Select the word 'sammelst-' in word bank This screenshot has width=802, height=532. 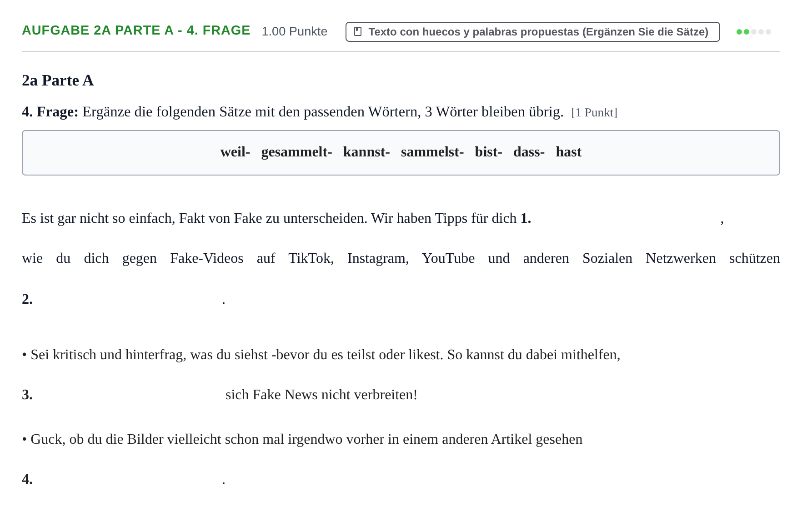click(x=432, y=152)
